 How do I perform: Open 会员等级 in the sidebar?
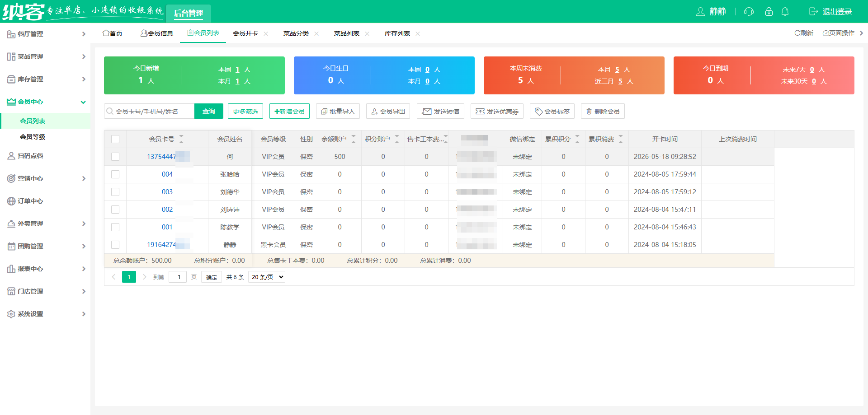pos(33,137)
